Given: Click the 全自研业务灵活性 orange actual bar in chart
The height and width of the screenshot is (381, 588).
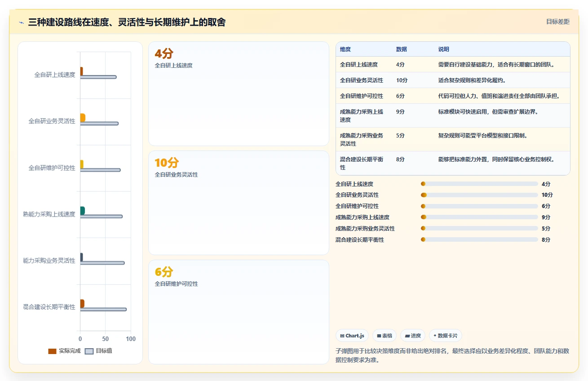Looking at the screenshot, I should point(83,118).
